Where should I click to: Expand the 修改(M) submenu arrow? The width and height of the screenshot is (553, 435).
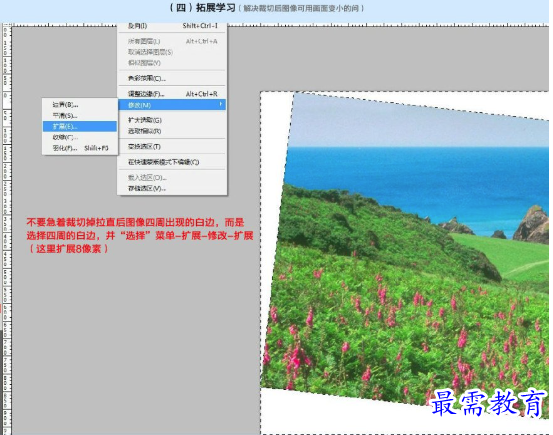click(x=221, y=104)
